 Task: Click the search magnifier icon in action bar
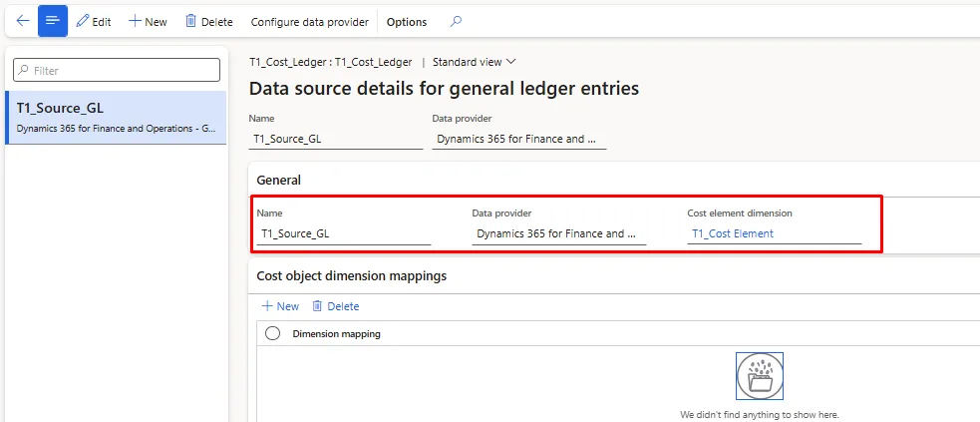click(x=457, y=21)
